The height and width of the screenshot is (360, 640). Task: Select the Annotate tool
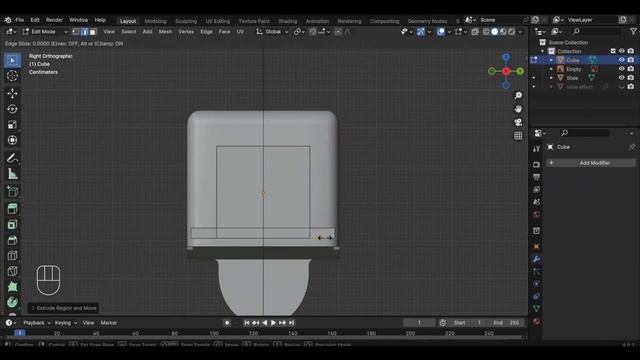[12, 158]
